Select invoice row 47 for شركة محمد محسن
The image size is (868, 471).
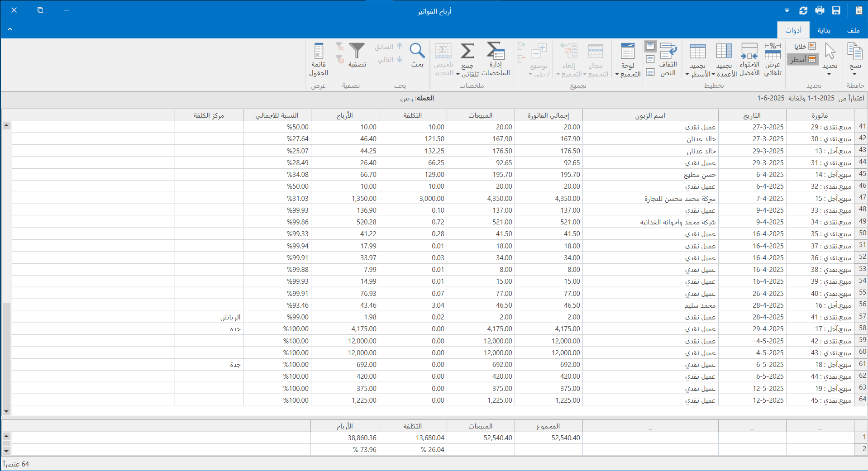(x=680, y=198)
